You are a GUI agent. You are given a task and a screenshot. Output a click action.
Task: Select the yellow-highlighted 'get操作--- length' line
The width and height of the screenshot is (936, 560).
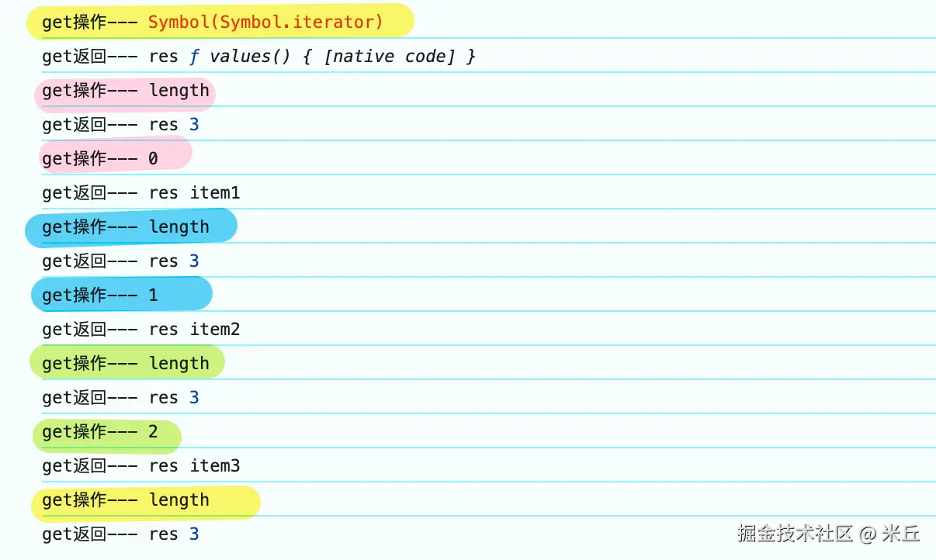click(126, 500)
